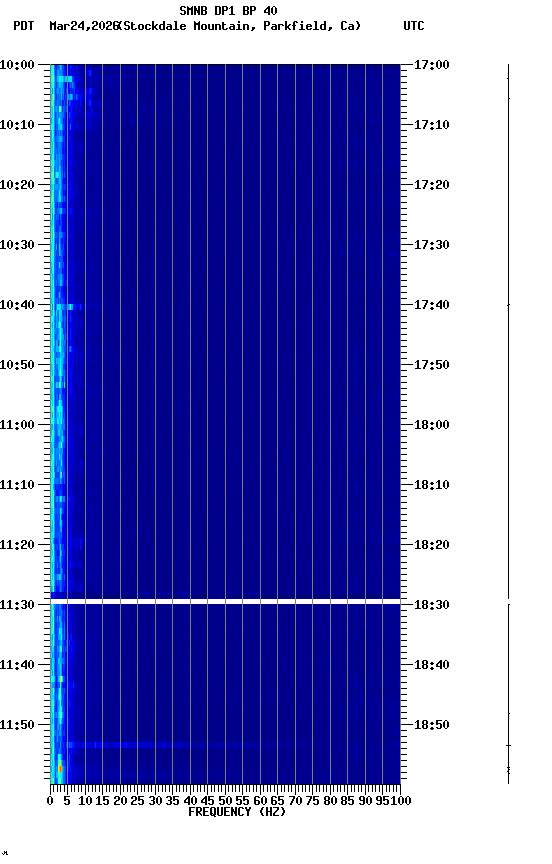Click the 10:00 PDT time label
552x864 pixels.
click(17, 65)
